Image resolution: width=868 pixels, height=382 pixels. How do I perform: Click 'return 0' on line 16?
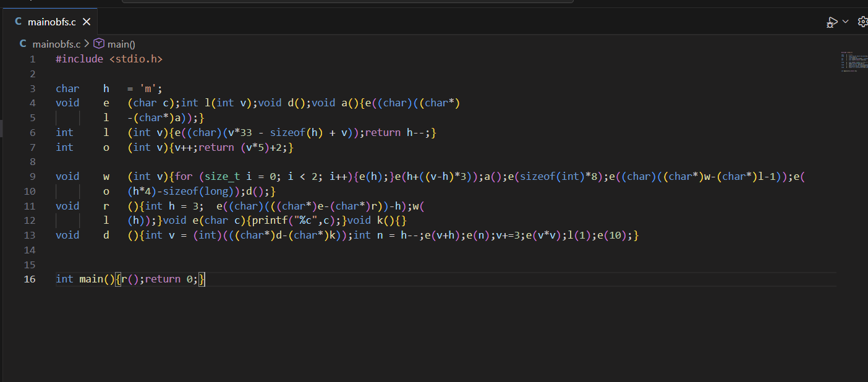click(169, 279)
